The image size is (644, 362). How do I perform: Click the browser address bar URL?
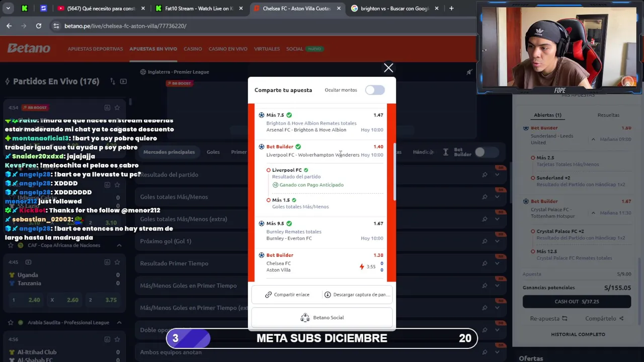coord(125,26)
